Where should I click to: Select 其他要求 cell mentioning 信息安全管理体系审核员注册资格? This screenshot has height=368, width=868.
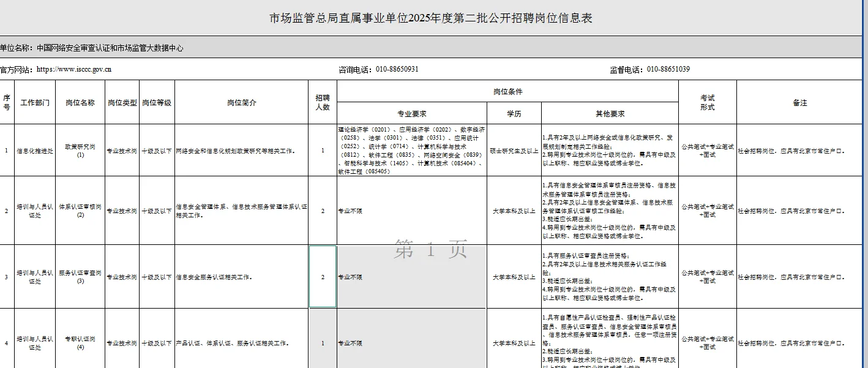[610, 211]
